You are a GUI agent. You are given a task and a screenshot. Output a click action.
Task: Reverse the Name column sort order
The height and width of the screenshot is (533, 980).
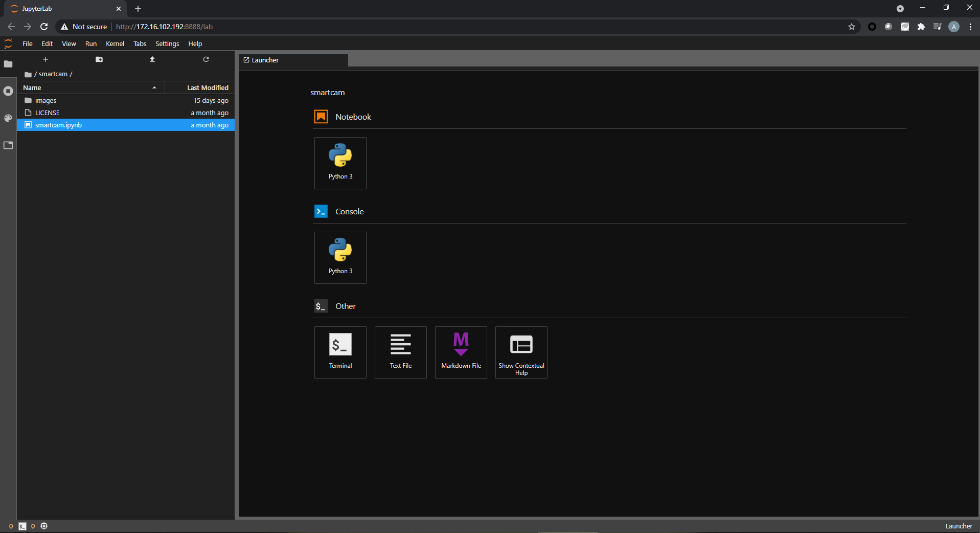pyautogui.click(x=32, y=87)
